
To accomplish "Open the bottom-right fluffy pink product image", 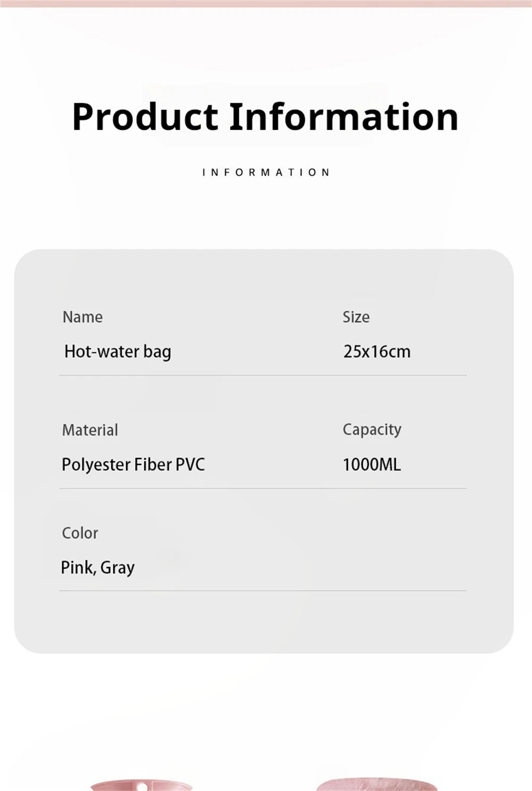I will click(x=377, y=785).
